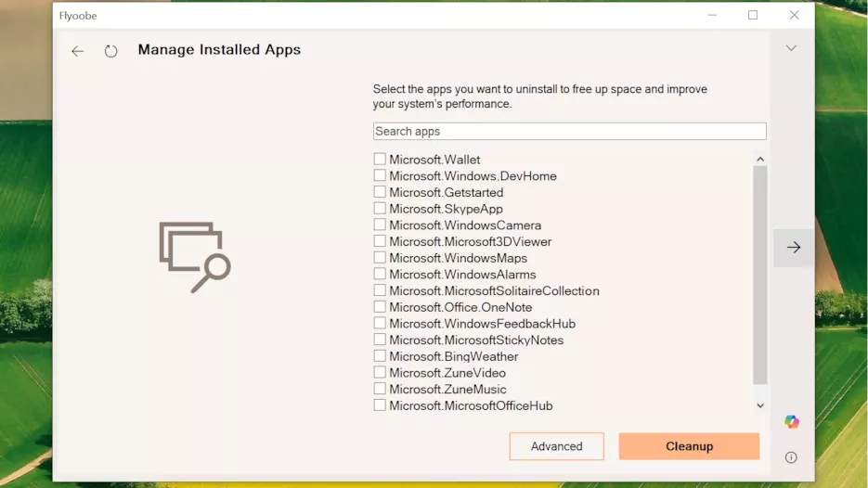Click the orange Cleanup button
868x488 pixels.
[x=689, y=446]
